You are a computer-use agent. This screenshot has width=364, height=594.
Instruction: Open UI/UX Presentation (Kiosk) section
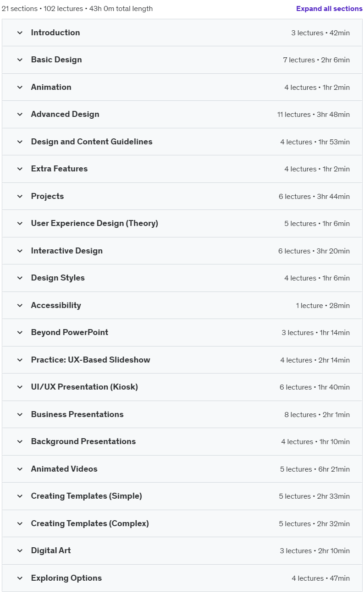tap(182, 387)
